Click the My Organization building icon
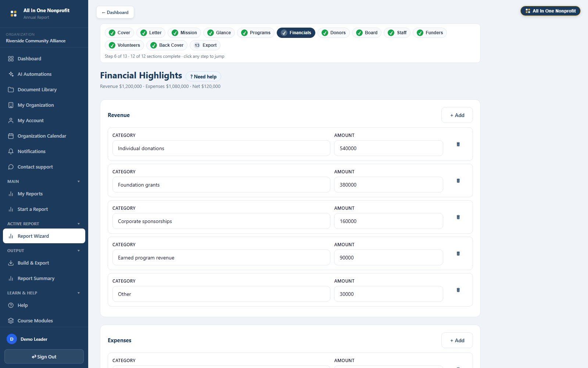This screenshot has width=588, height=368. (11, 105)
